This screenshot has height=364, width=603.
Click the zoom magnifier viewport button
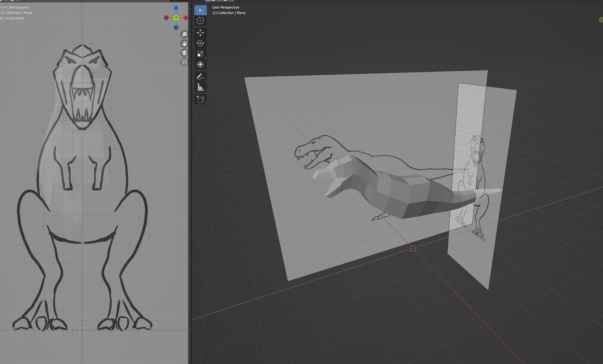point(184,34)
